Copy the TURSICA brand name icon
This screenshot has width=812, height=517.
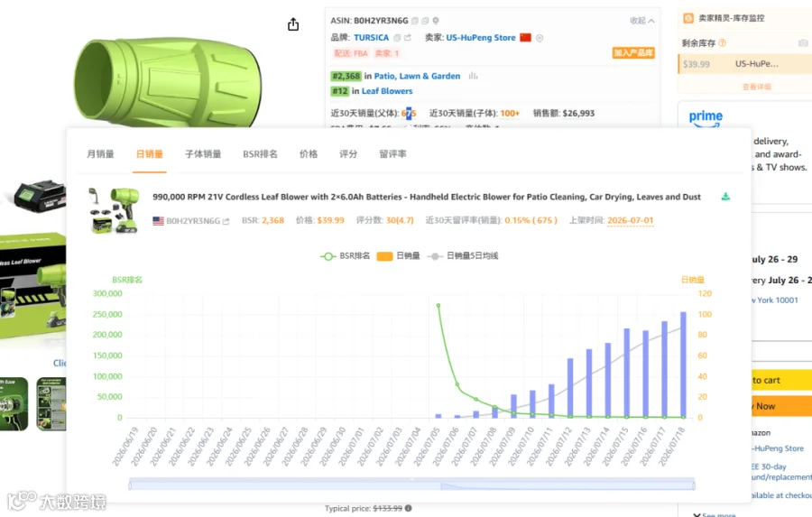click(397, 38)
